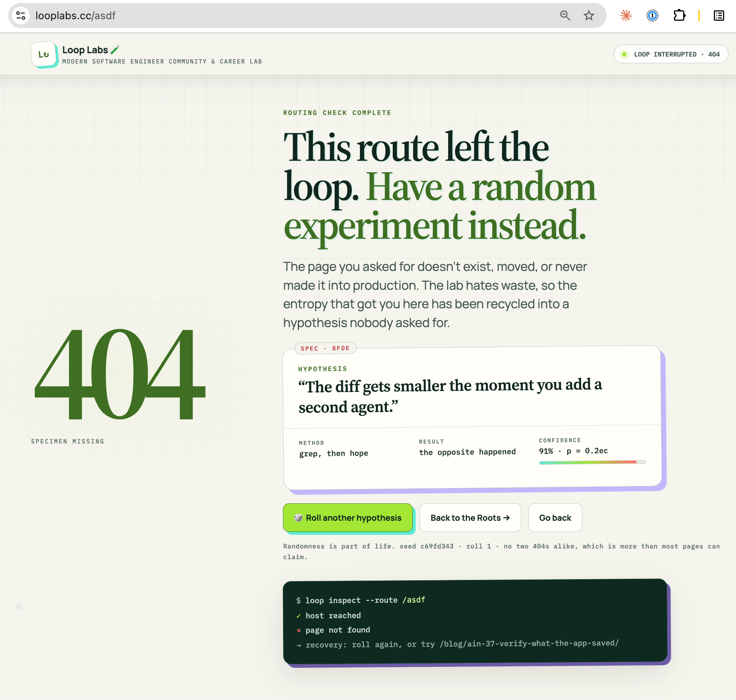Click Back to the Roots button
This screenshot has height=700, width=736.
click(x=470, y=517)
